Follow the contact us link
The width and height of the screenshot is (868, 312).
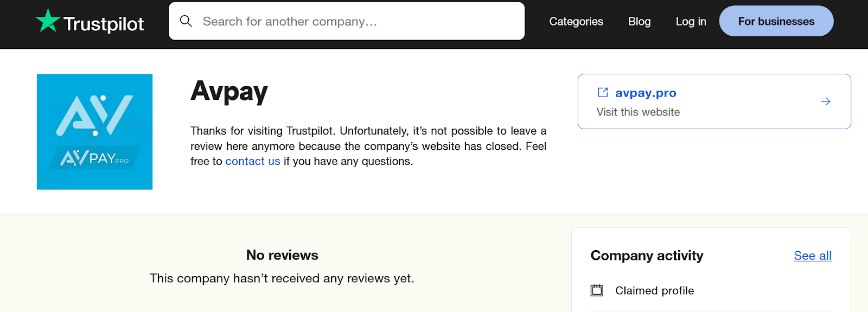(253, 161)
